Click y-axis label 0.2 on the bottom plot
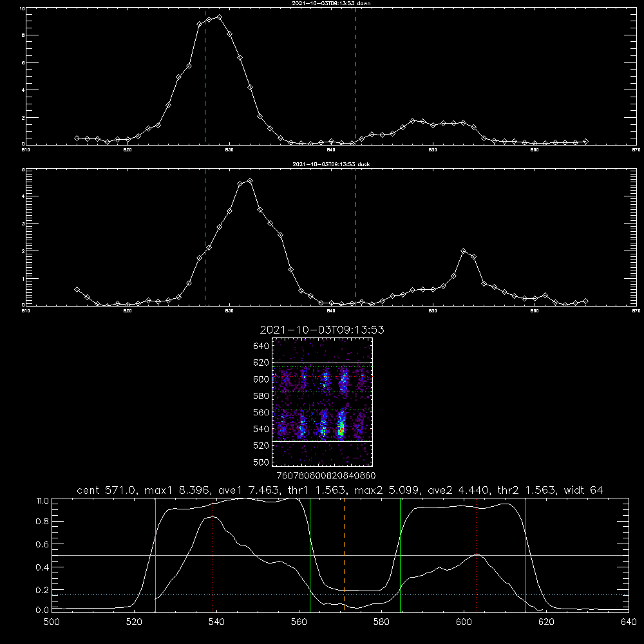The width and height of the screenshot is (644, 644). (43, 590)
